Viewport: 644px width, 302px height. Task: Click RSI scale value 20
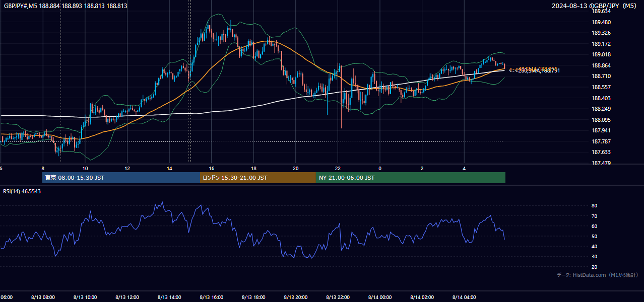(594, 267)
